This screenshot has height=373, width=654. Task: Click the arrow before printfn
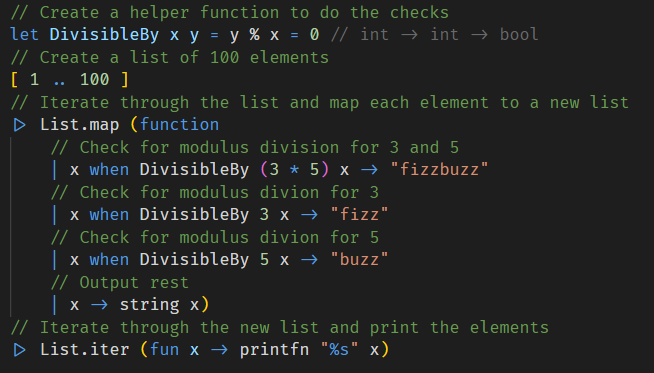[x=219, y=350]
